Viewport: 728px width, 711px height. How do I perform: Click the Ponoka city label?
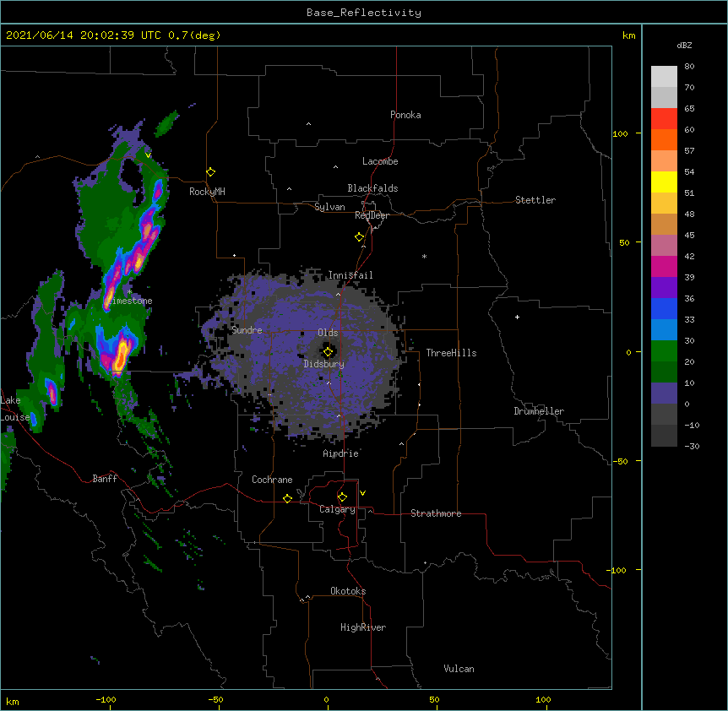405,115
